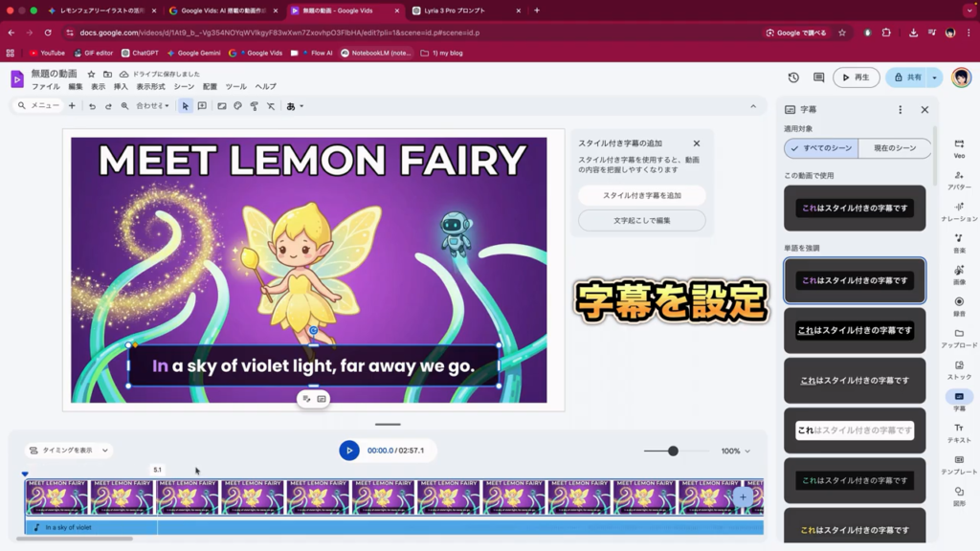This screenshot has width=980, height=551.
Task: Select 現在のシーン (current scene) option
Action: click(894, 148)
